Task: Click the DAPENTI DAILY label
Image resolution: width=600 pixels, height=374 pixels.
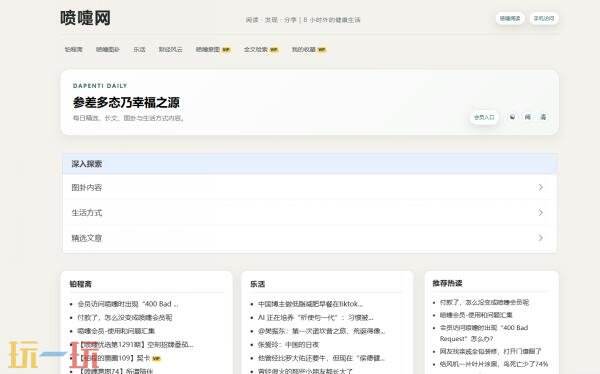Action: coord(100,86)
